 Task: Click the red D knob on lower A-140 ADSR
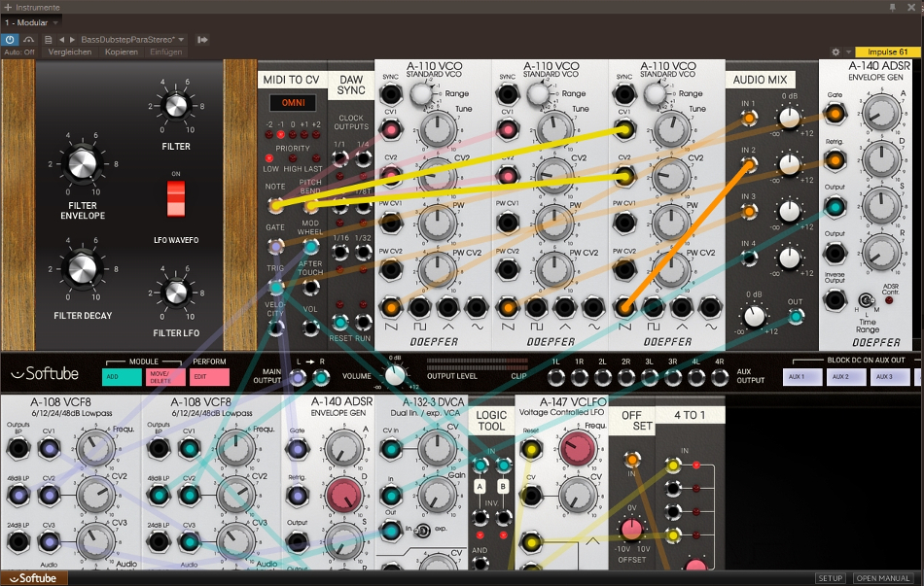344,496
